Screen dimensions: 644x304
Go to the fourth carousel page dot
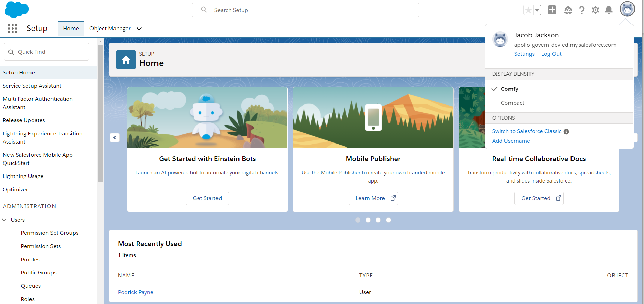388,220
